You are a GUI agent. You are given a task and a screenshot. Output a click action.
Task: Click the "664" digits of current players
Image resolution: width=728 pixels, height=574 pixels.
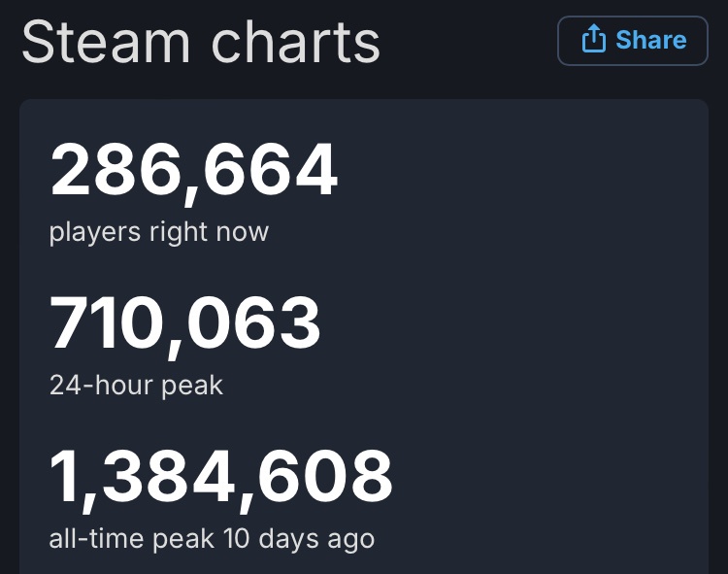click(x=271, y=170)
